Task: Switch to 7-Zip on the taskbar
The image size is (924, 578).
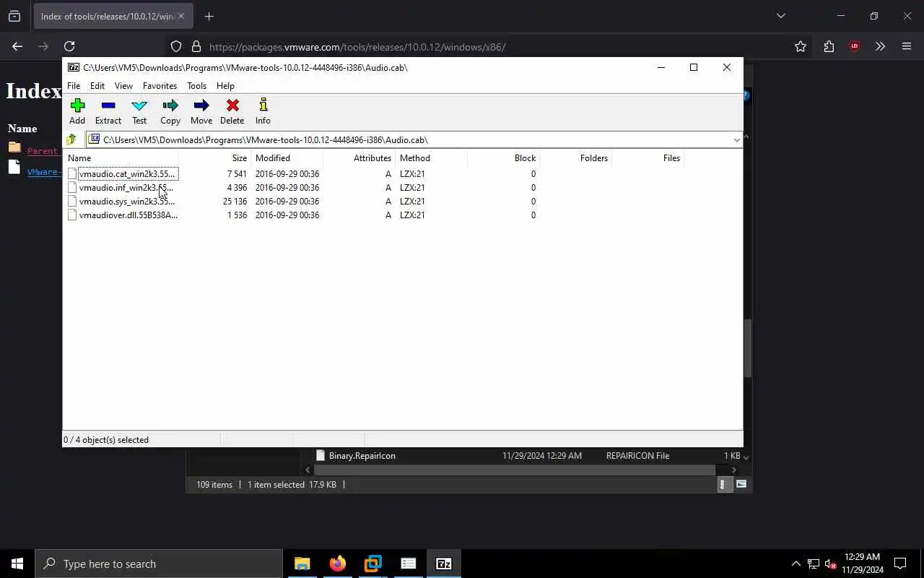Action: (x=444, y=564)
